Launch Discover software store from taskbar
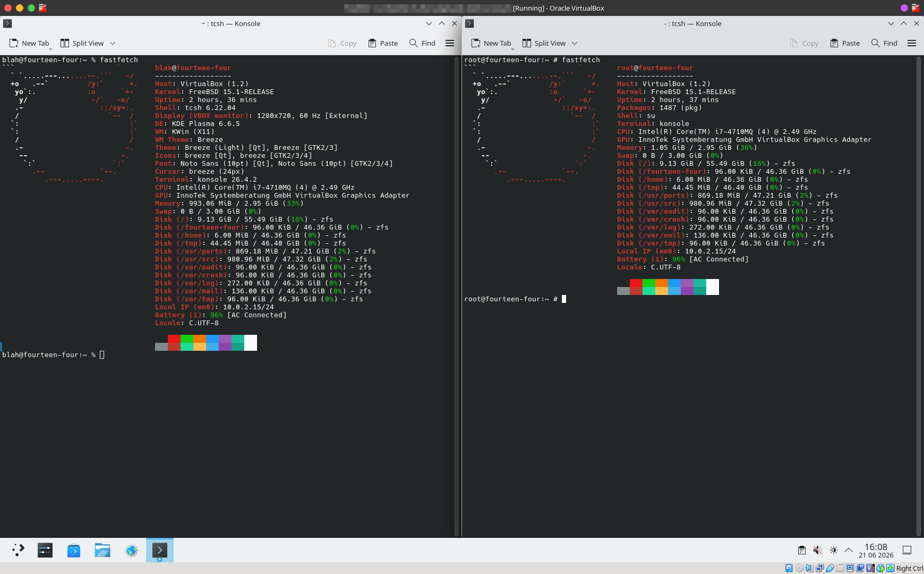 (74, 550)
